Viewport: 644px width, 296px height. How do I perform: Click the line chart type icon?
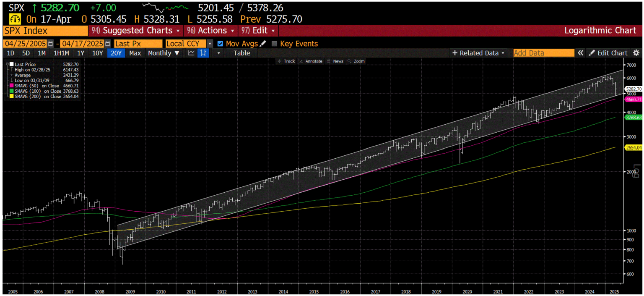pyautogui.click(x=191, y=53)
